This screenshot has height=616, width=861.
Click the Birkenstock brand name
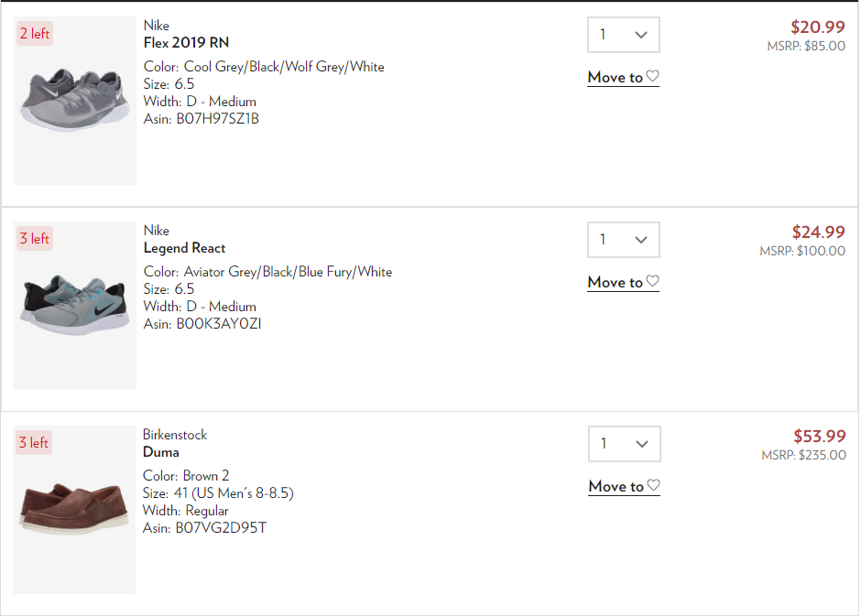[x=175, y=435]
